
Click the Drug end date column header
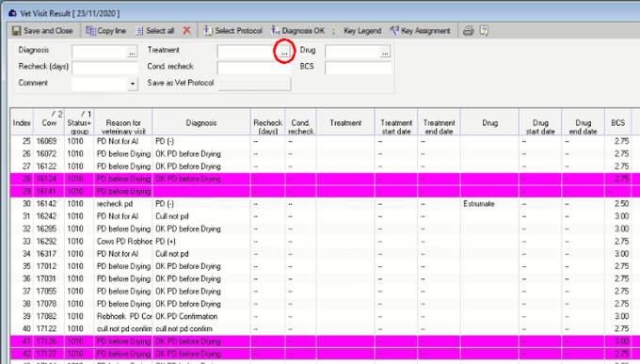(x=584, y=122)
